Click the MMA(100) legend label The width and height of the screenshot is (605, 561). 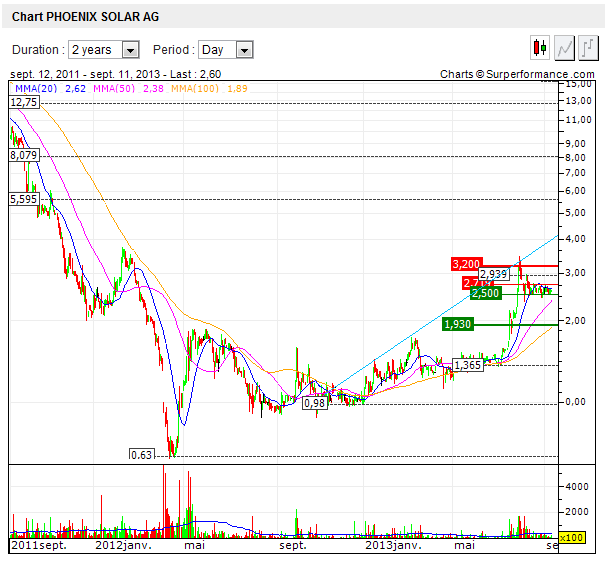pos(195,88)
